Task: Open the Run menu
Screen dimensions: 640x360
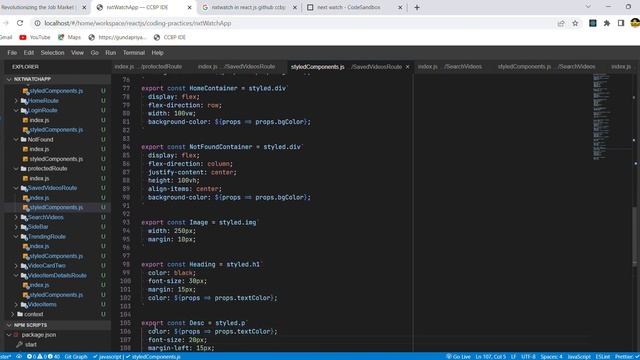Action: click(x=110, y=53)
